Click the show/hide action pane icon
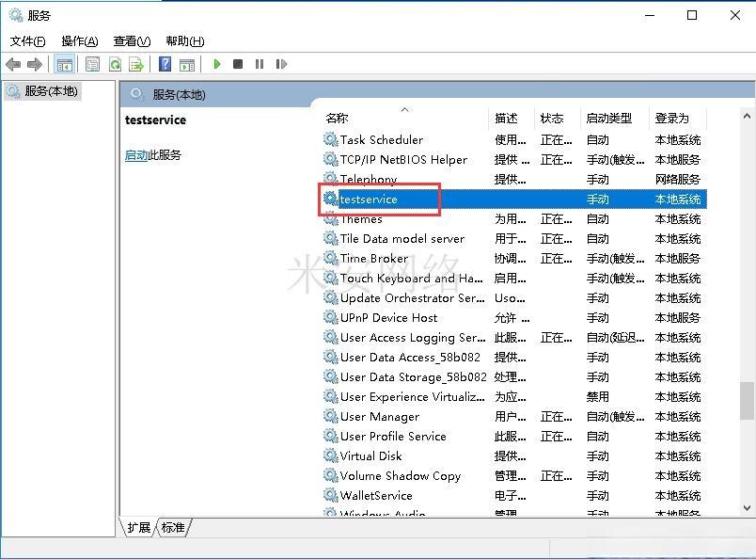 click(187, 65)
